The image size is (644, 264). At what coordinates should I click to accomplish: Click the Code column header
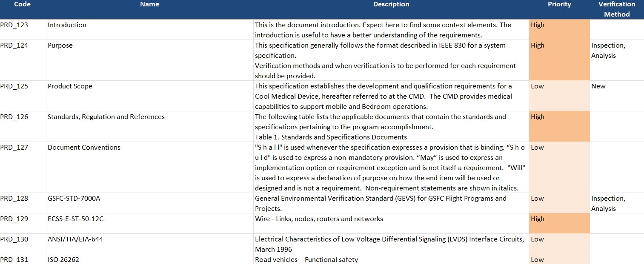22,4
